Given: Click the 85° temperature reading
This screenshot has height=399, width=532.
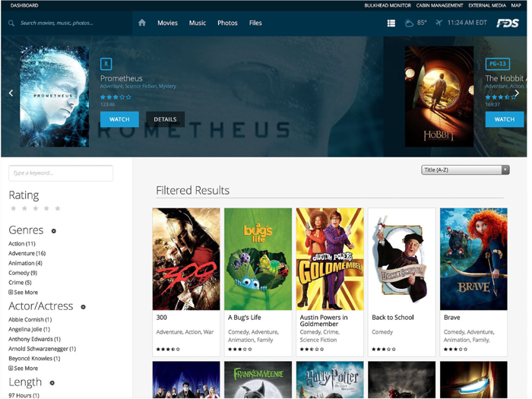Looking at the screenshot, I should coord(422,23).
